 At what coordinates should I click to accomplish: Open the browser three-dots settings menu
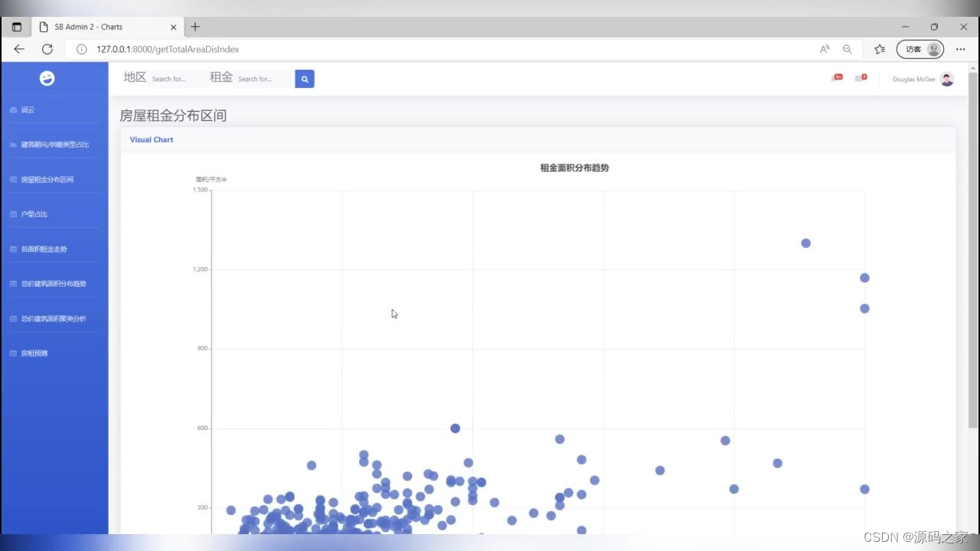(961, 49)
